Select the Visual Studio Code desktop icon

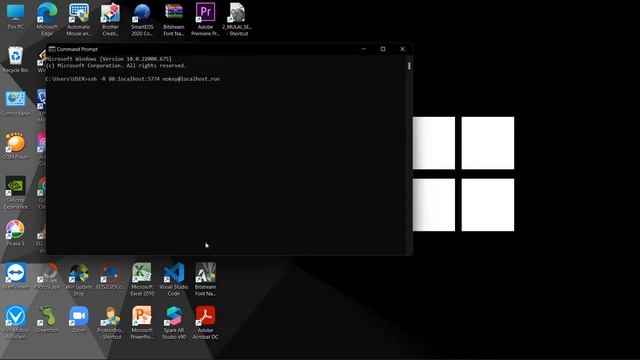(174, 280)
